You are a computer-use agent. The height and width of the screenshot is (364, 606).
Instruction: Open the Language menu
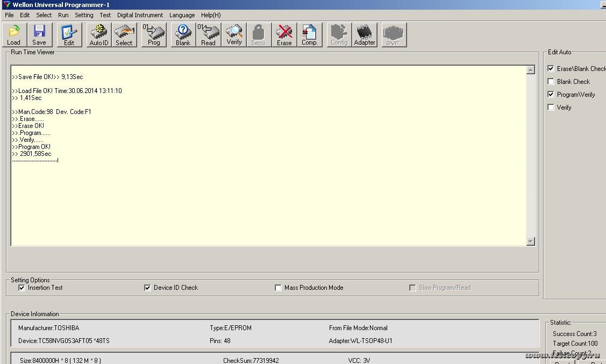[x=182, y=15]
